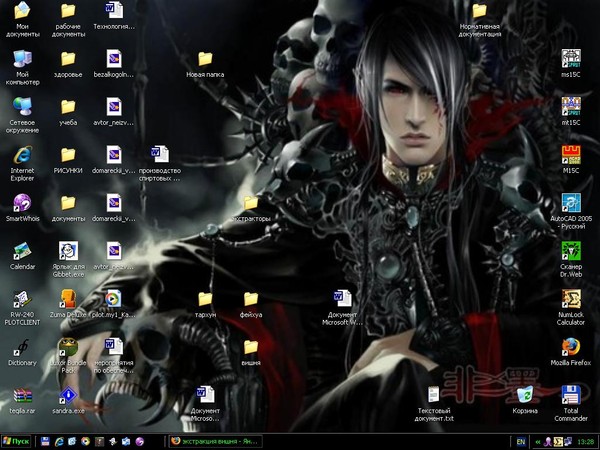Open Документ Microsoft W... next to фейхуа folder

click(342, 308)
